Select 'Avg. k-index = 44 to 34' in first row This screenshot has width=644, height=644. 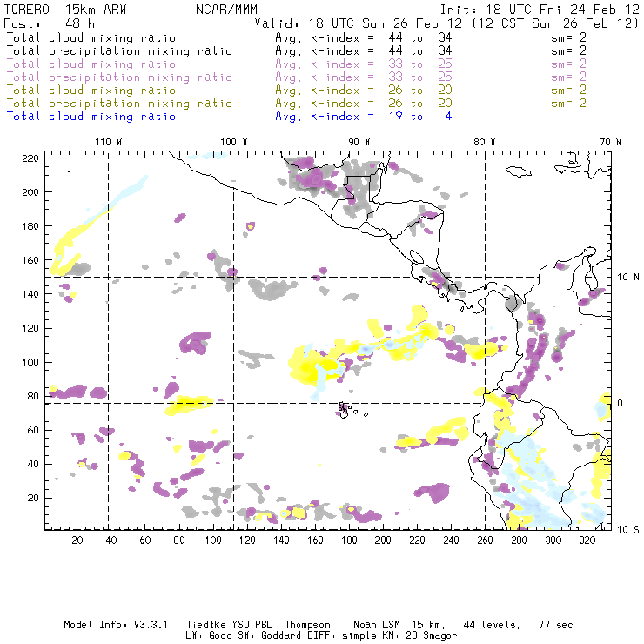coord(364,38)
